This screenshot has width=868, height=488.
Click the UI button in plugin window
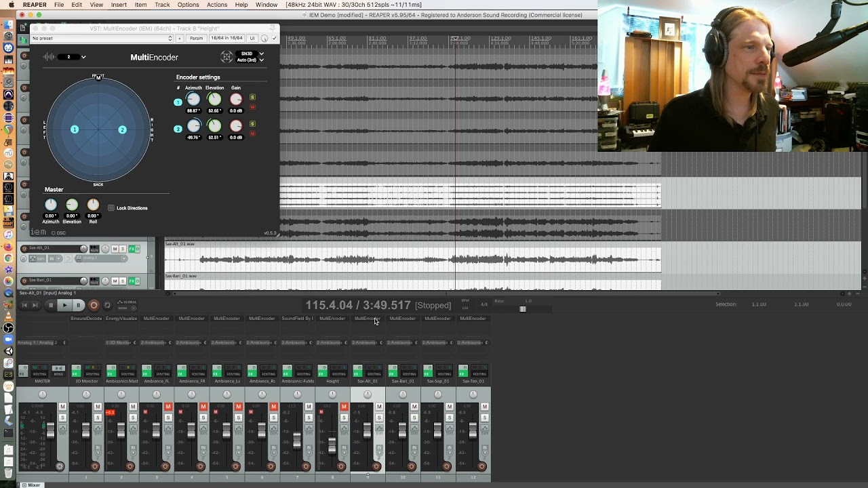[x=252, y=38]
